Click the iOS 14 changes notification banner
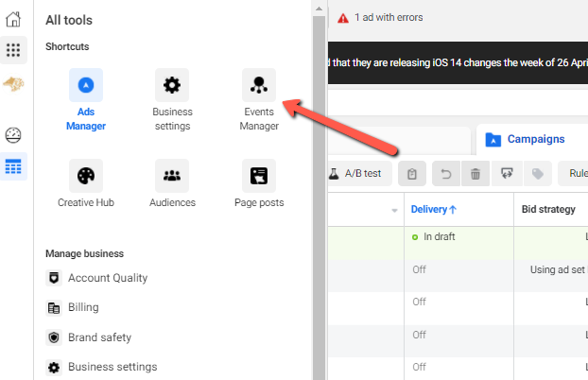 (458, 62)
